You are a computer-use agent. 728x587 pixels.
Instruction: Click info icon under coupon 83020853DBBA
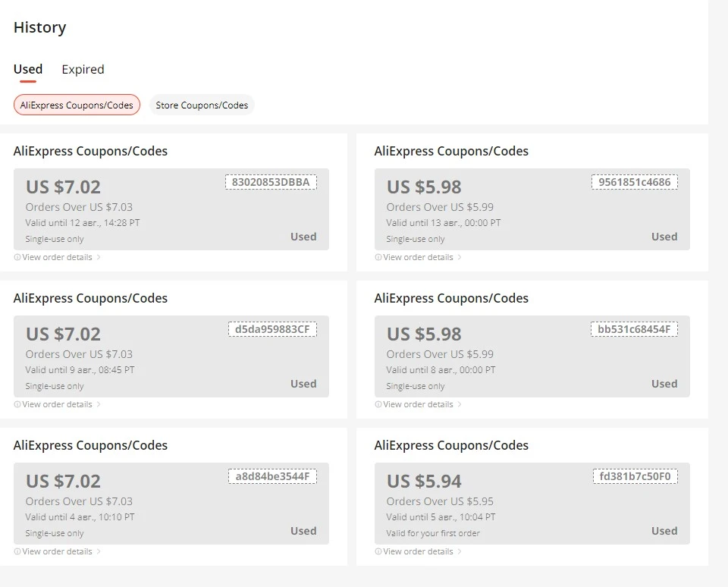pos(17,257)
